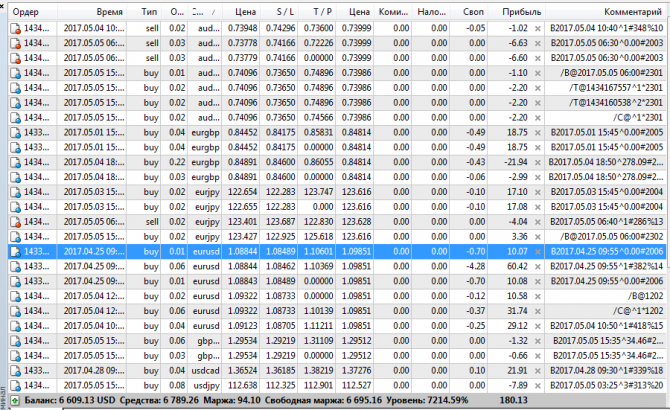Viewport: 670px width, 410px height.
Task: Click order icon of gbp row with -1.32
Action: pos(16,341)
